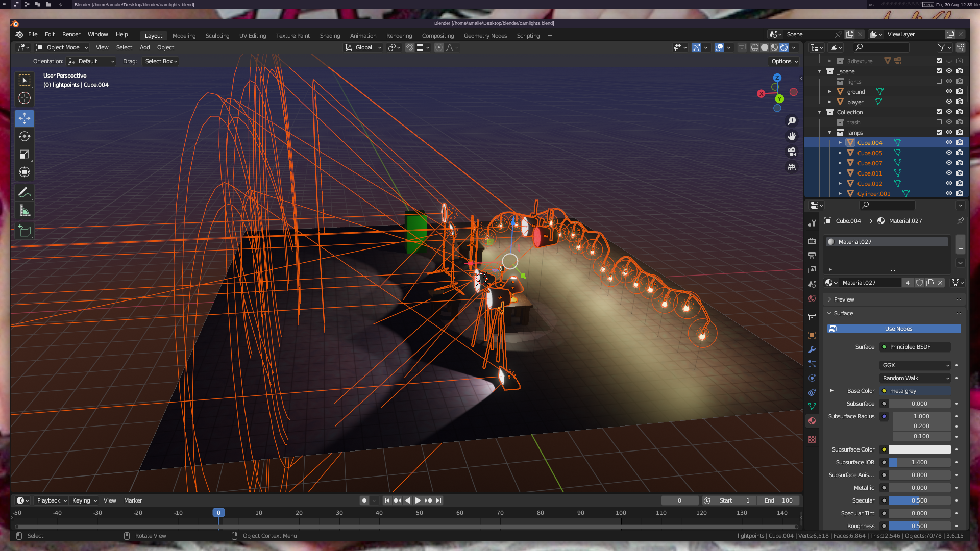Viewport: 980px width, 551px height.
Task: Click the Subsurface Color white swatch
Action: (x=920, y=449)
